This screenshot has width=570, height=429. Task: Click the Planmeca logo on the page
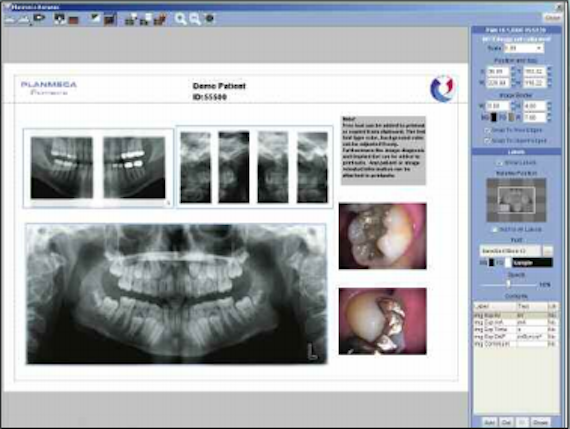49,88
